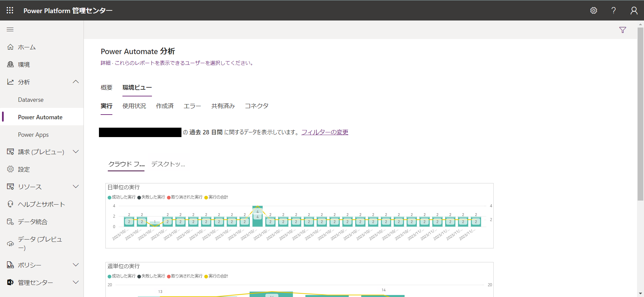
Task: Switch to デスクトッ... flow tab
Action: pyautogui.click(x=168, y=164)
